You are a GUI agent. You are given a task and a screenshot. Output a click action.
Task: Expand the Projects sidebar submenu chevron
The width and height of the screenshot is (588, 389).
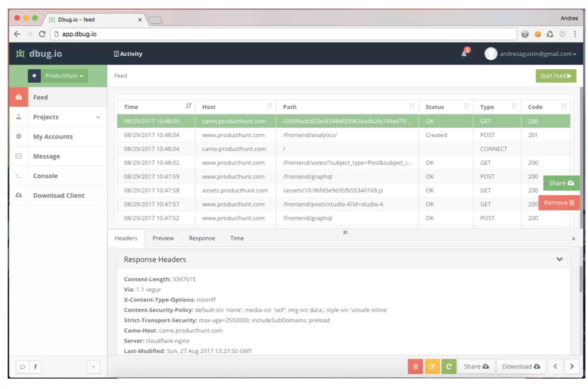98,117
